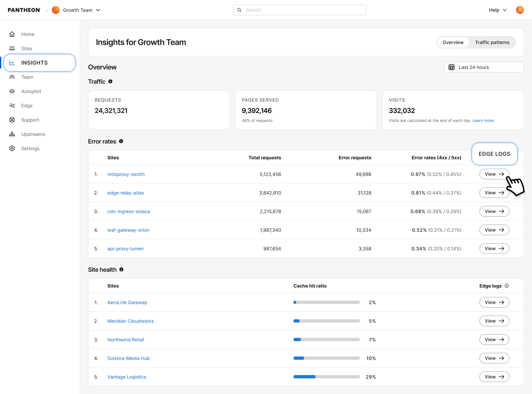Open Autopilot robot icon
This screenshot has width=532, height=394.
(12, 91)
